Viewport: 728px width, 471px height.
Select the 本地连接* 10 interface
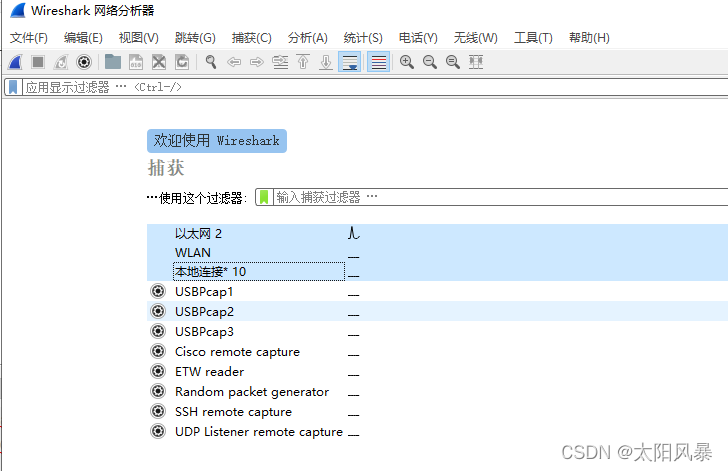[210, 272]
